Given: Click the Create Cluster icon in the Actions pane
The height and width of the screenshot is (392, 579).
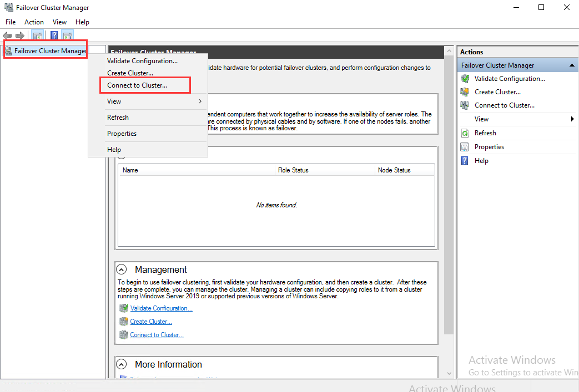Looking at the screenshot, I should click(465, 92).
